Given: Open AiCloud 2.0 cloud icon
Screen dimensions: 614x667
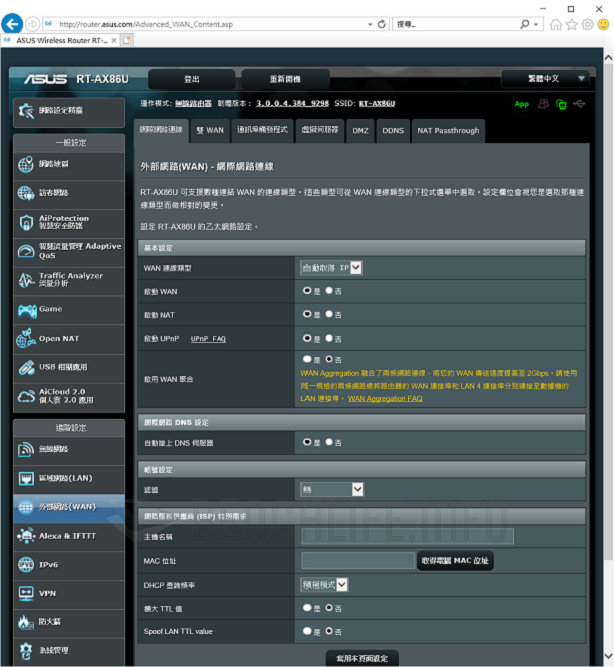Looking at the screenshot, I should 26,396.
